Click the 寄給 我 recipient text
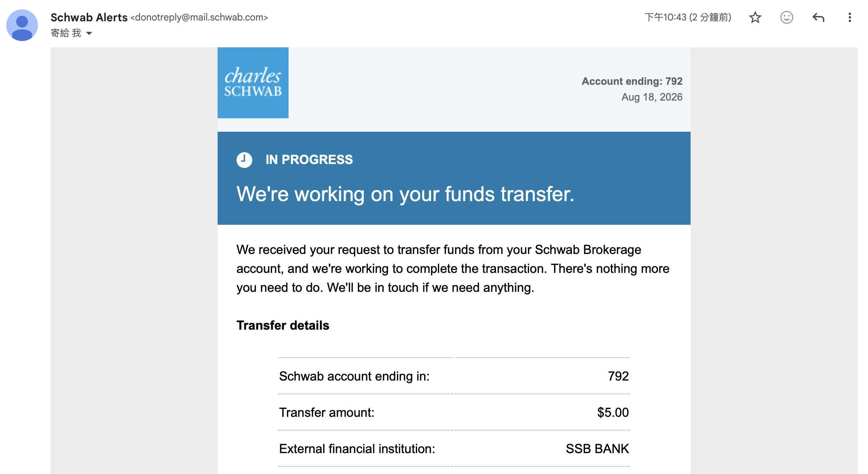Image resolution: width=868 pixels, height=474 pixels. pyautogui.click(x=66, y=33)
